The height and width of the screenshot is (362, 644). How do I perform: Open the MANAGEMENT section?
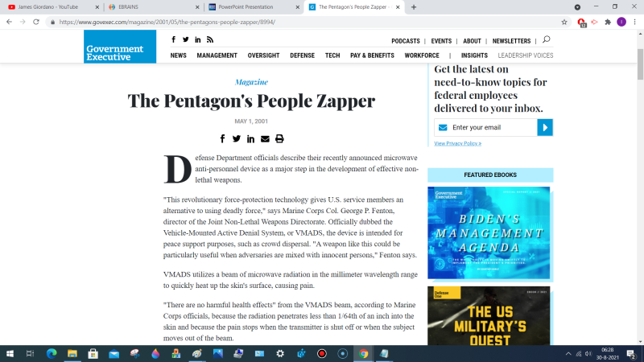point(217,56)
